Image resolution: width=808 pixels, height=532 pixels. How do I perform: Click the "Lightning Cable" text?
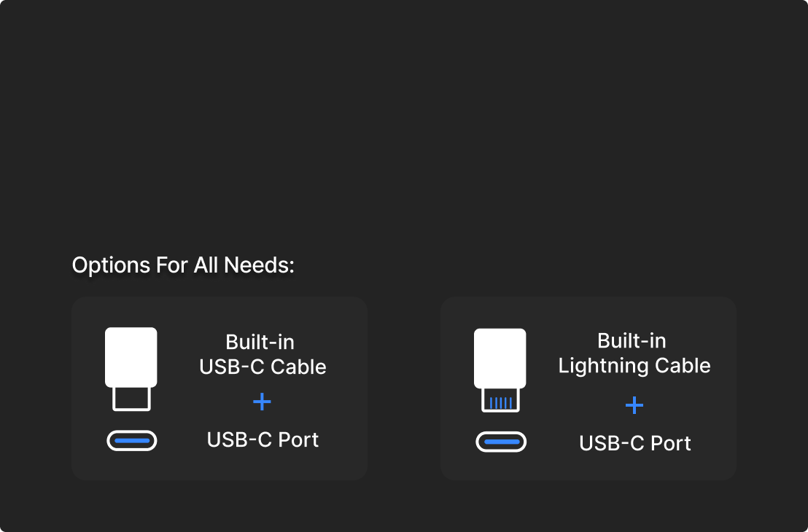(634, 365)
